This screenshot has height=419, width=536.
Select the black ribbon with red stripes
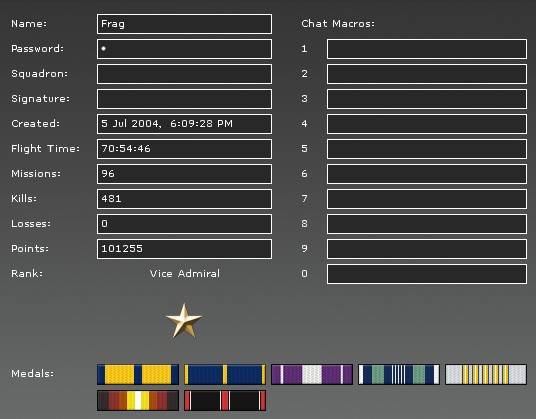click(225, 400)
